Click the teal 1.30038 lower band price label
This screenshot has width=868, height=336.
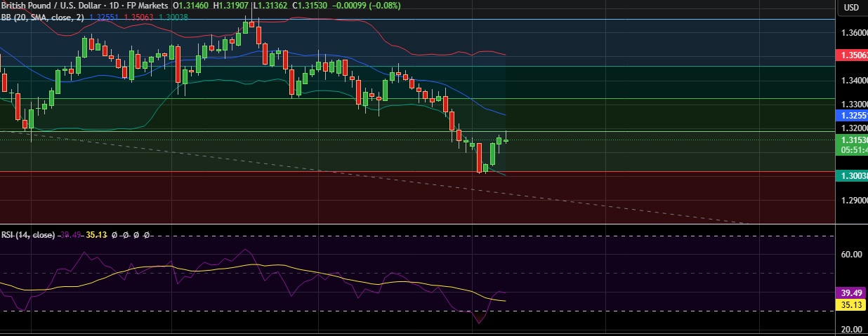pos(850,176)
